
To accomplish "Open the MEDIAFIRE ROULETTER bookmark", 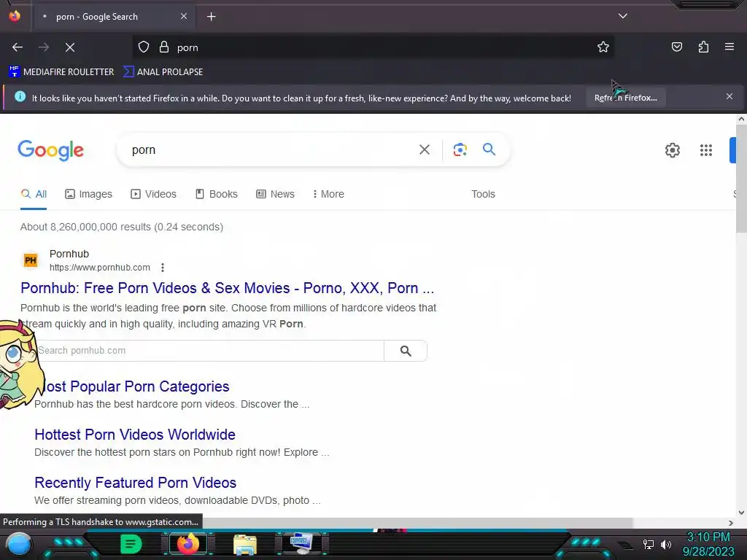I will (x=61, y=72).
